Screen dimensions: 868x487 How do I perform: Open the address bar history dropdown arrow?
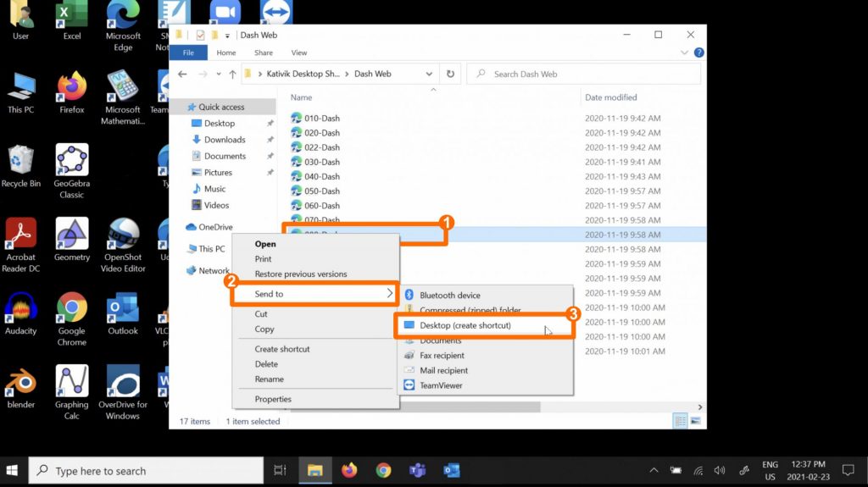tap(431, 74)
